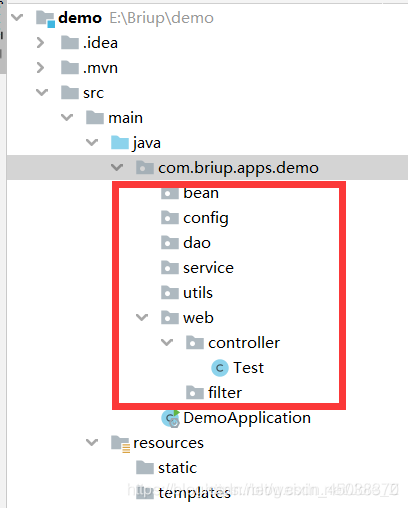Click the demo project module icon
Image resolution: width=408 pixels, height=508 pixels.
coord(45,19)
